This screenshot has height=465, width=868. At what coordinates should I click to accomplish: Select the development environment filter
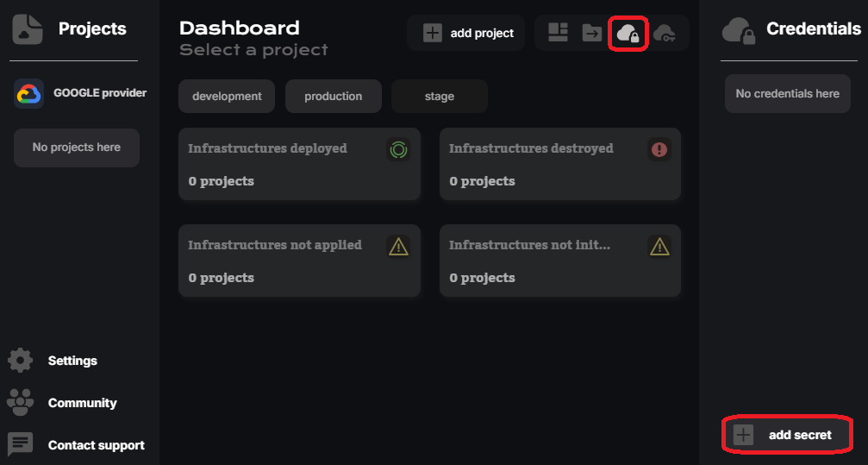point(227,97)
